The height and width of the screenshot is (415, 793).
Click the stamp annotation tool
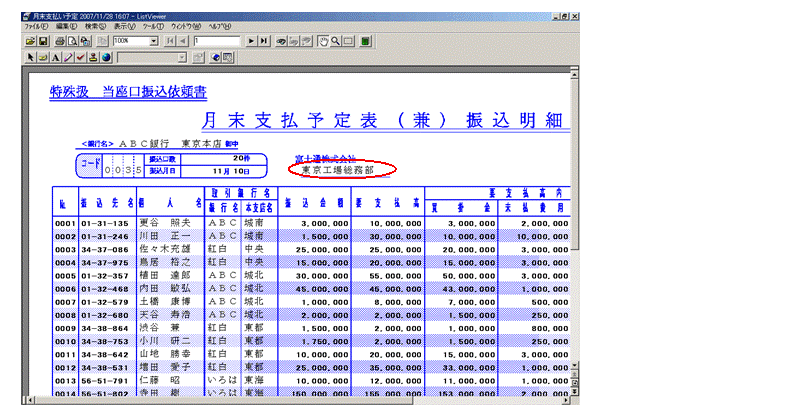tap(93, 57)
